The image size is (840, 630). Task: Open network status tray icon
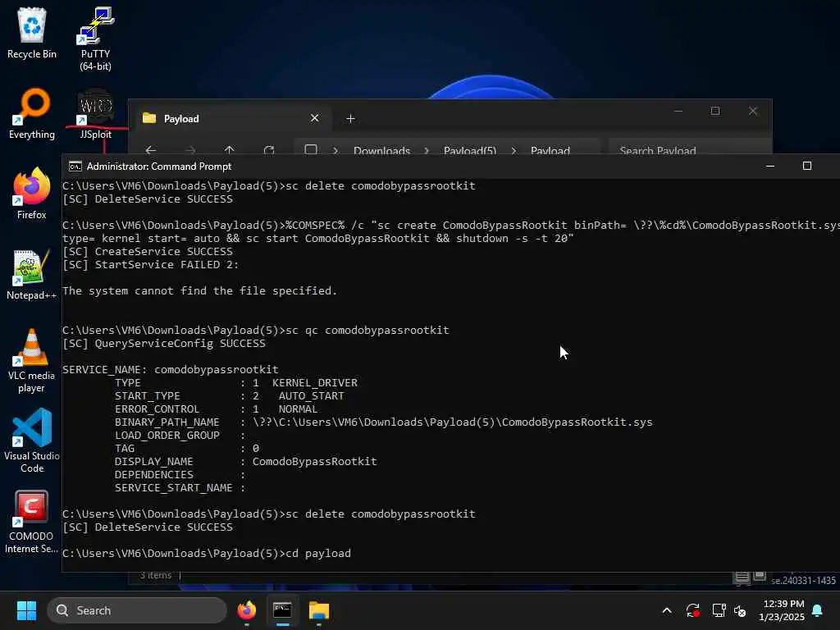719,610
